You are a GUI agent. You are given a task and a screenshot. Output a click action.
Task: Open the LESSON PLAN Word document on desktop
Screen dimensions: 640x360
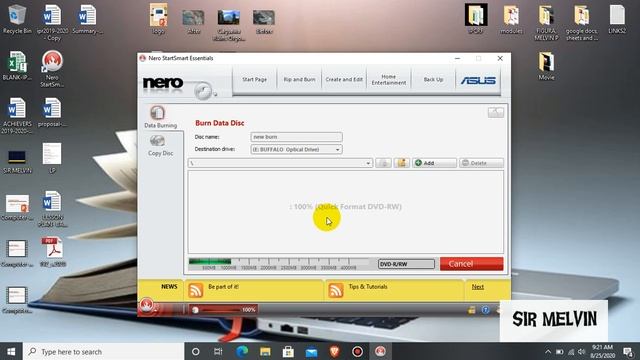coord(52,209)
